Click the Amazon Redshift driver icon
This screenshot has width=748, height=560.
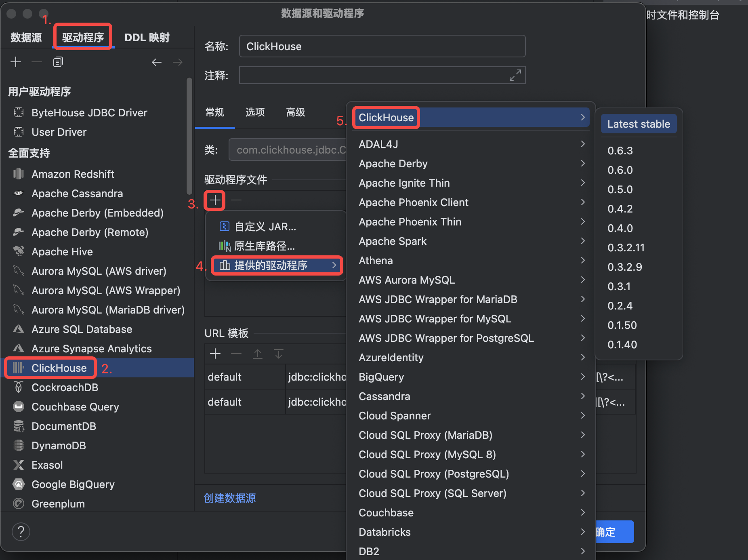[19, 174]
